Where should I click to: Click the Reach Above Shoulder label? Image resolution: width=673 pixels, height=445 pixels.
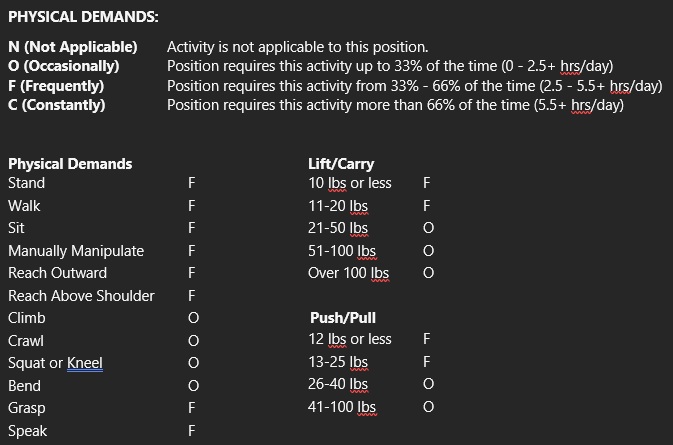[x=81, y=296]
